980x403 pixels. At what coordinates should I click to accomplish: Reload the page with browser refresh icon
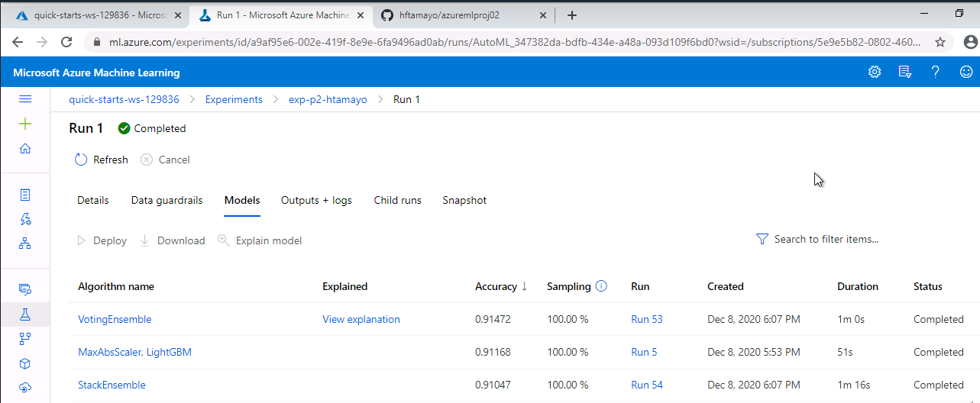pyautogui.click(x=65, y=42)
